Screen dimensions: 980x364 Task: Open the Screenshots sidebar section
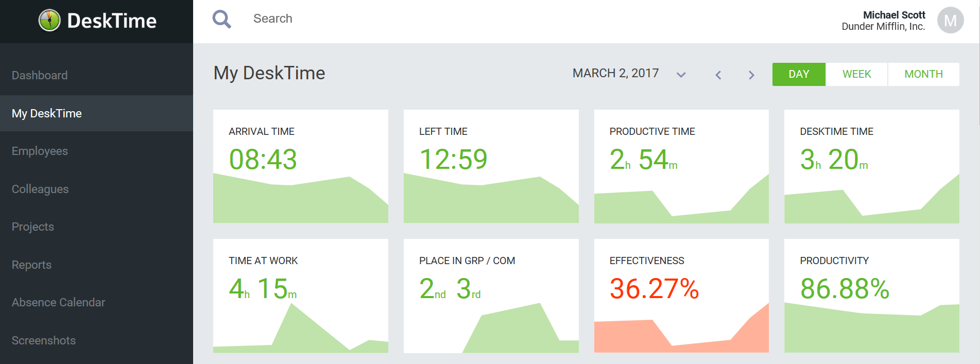click(x=44, y=341)
